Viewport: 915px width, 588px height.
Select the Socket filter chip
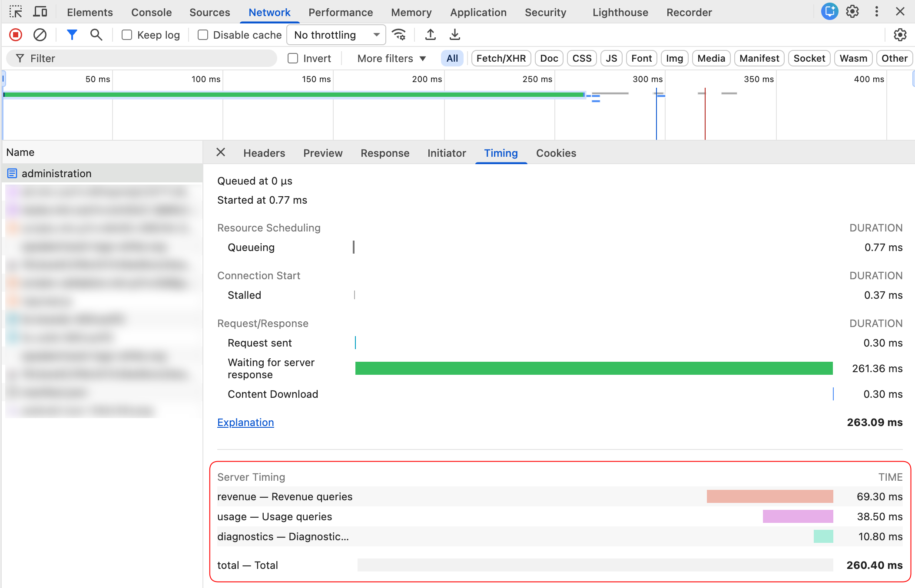[x=809, y=58]
